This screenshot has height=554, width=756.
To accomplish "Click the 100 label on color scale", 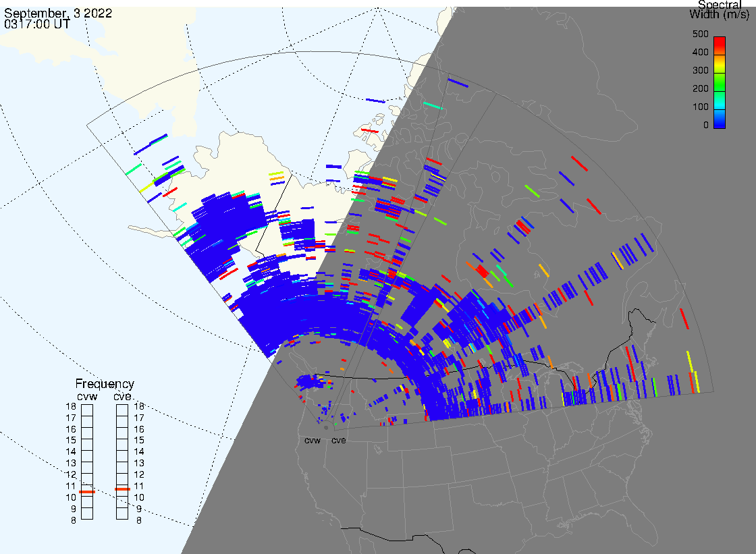I will (x=700, y=107).
